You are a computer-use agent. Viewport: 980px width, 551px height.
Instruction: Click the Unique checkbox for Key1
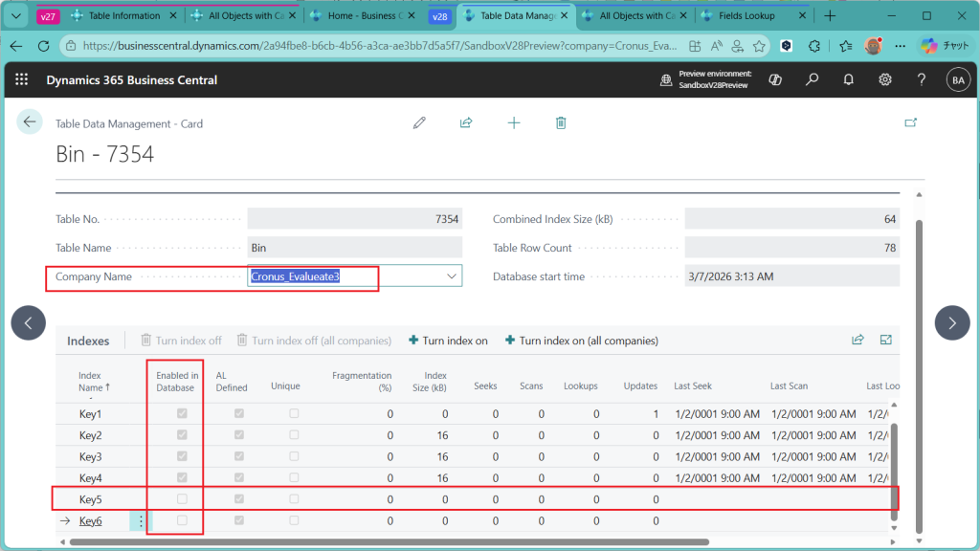(x=294, y=414)
